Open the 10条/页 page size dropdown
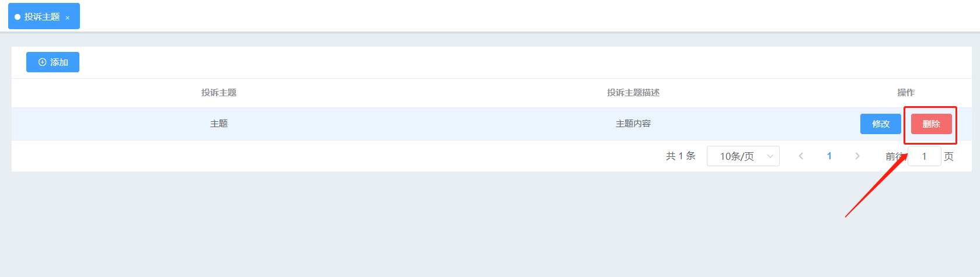This screenshot has width=980, height=277. pos(743,156)
